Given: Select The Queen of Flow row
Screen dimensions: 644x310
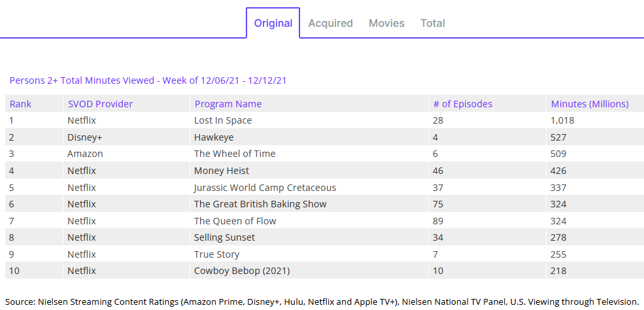Looking at the screenshot, I should 235,221.
